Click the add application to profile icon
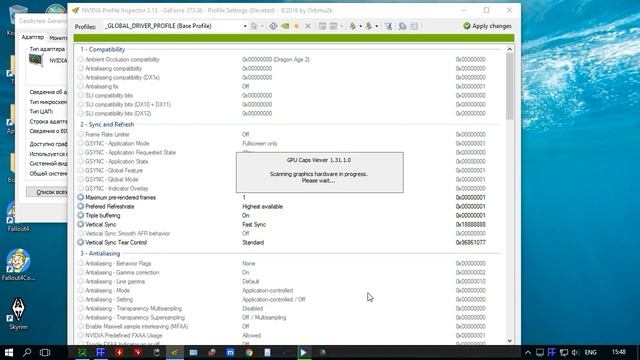 (322, 26)
